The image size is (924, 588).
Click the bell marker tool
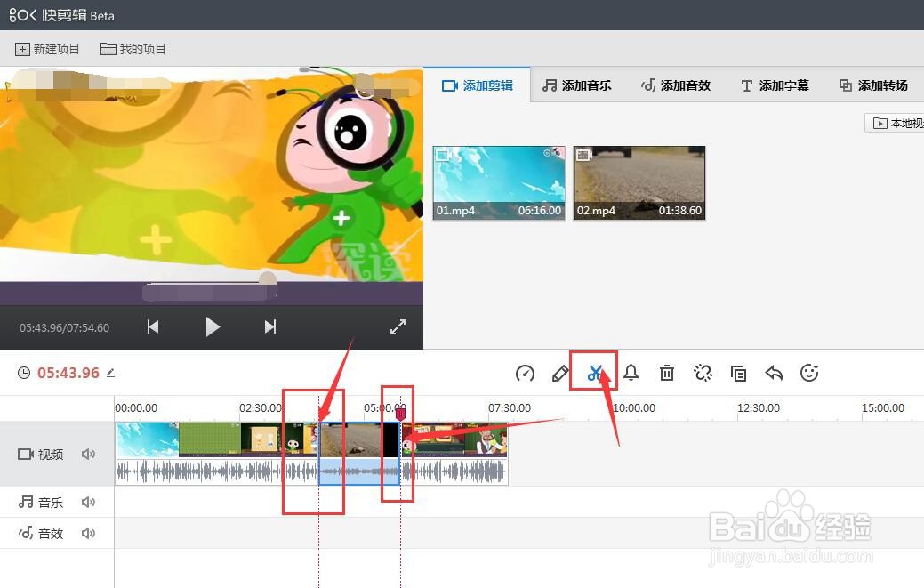[631, 373]
